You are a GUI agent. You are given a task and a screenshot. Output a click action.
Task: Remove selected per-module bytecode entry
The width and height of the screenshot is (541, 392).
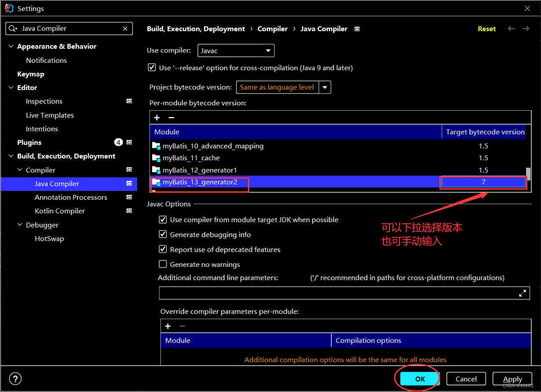tap(171, 118)
